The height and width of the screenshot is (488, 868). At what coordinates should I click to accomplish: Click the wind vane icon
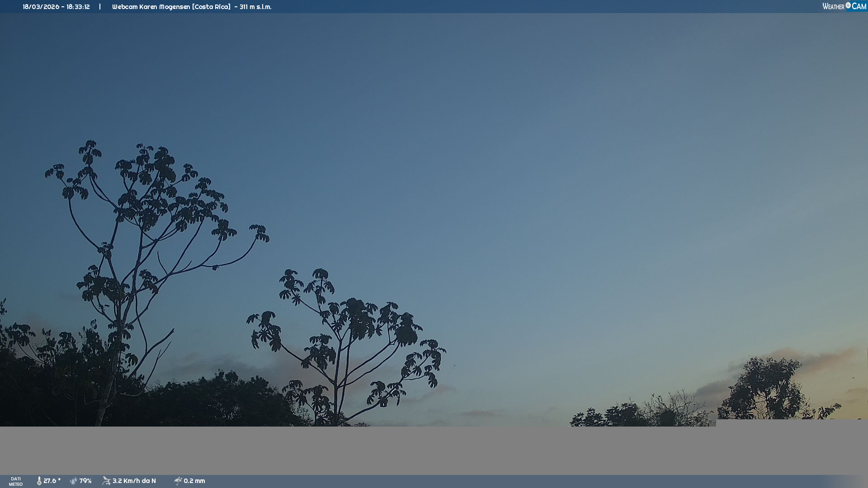106,481
